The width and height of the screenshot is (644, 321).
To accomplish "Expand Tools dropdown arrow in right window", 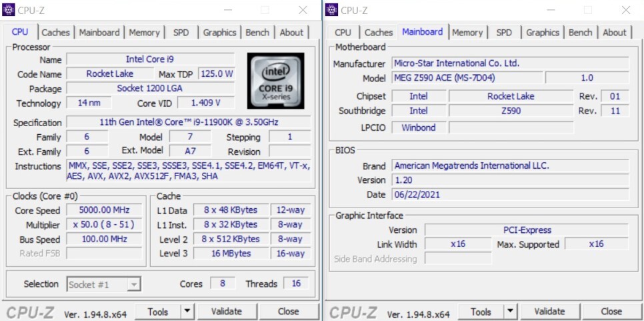I will (511, 312).
